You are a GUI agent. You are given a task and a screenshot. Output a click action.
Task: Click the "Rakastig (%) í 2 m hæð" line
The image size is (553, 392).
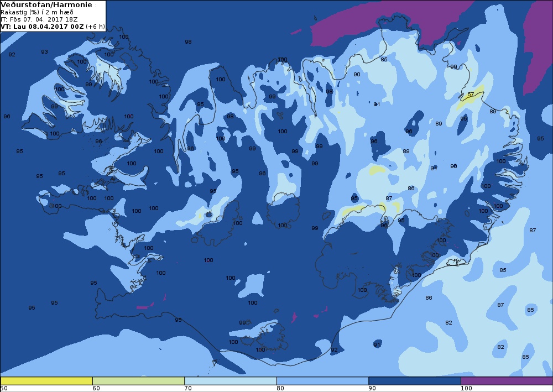tap(37, 12)
